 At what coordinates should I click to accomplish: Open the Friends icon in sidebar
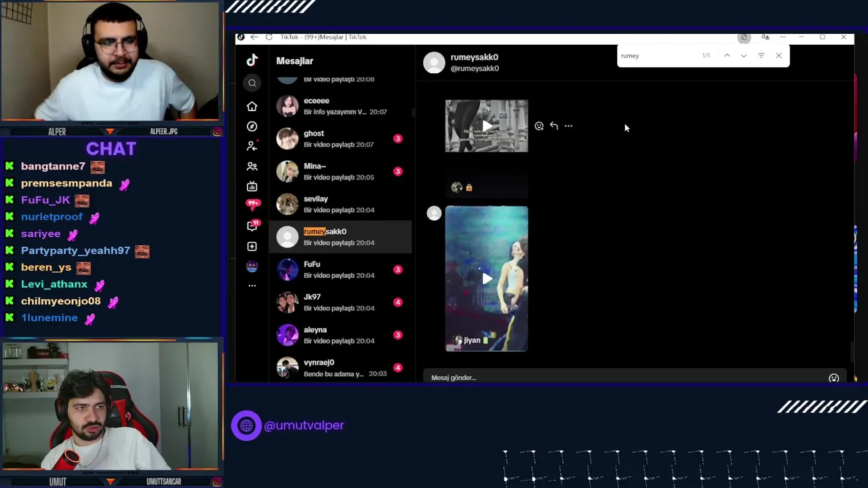pyautogui.click(x=252, y=166)
